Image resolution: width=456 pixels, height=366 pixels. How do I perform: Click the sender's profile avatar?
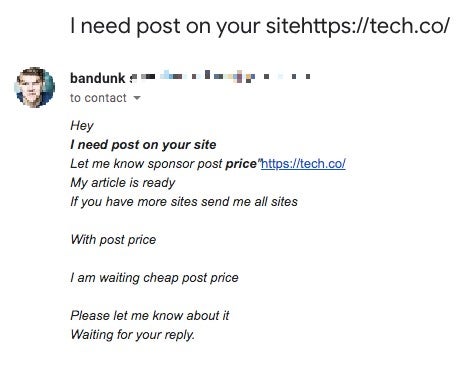[35, 88]
